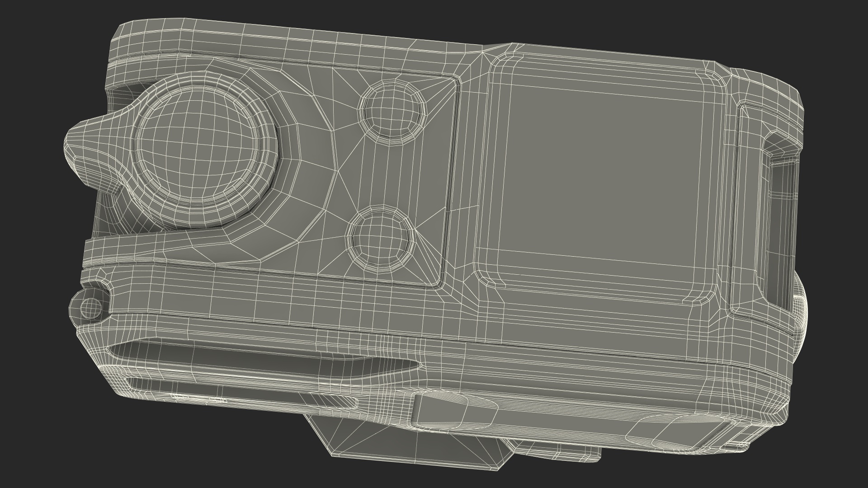Click the lower small round button mesh
This screenshot has height=488, width=868.
pyautogui.click(x=381, y=239)
